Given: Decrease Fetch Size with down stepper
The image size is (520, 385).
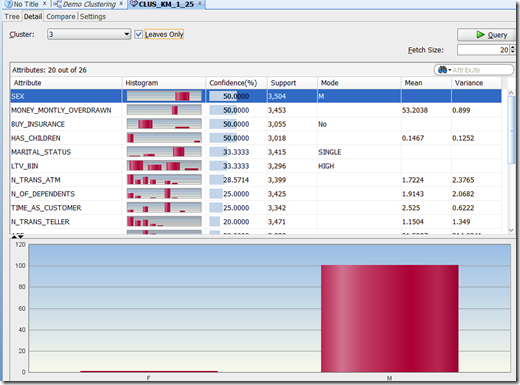Looking at the screenshot, I should click(513, 52).
